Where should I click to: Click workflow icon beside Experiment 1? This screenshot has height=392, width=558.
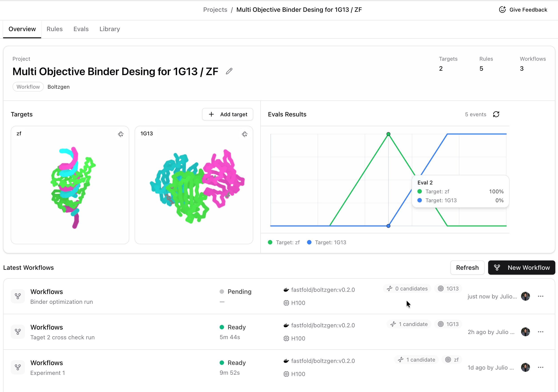coord(18,367)
